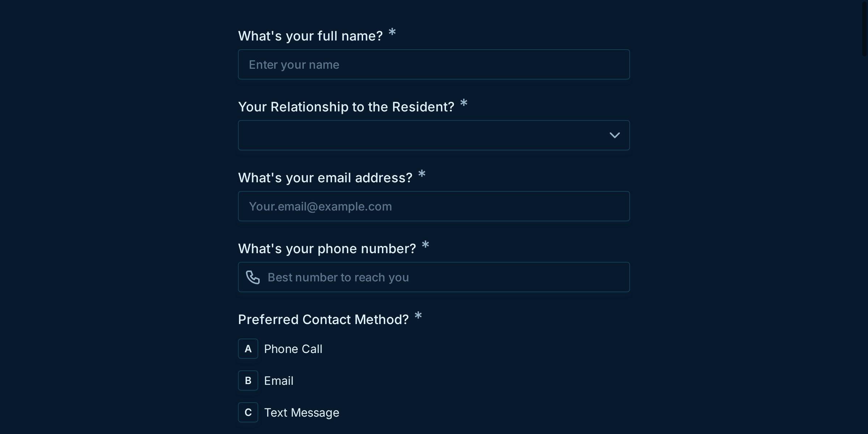Click the phone receiver icon in phone field
The image size is (868, 434).
point(253,277)
